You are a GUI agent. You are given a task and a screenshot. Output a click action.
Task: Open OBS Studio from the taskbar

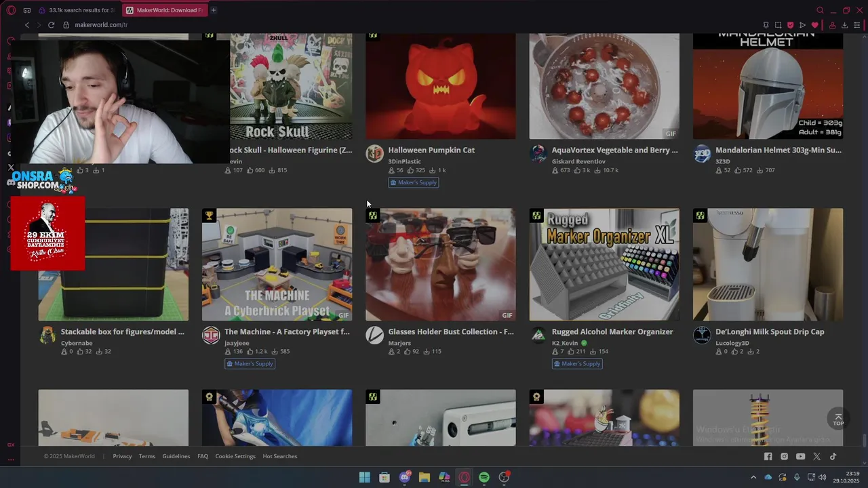coord(504,477)
